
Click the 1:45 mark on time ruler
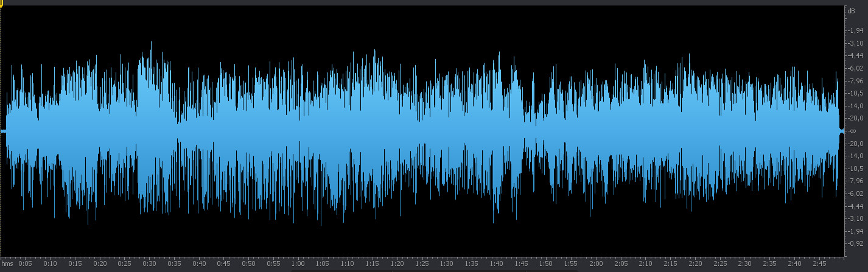(521, 264)
